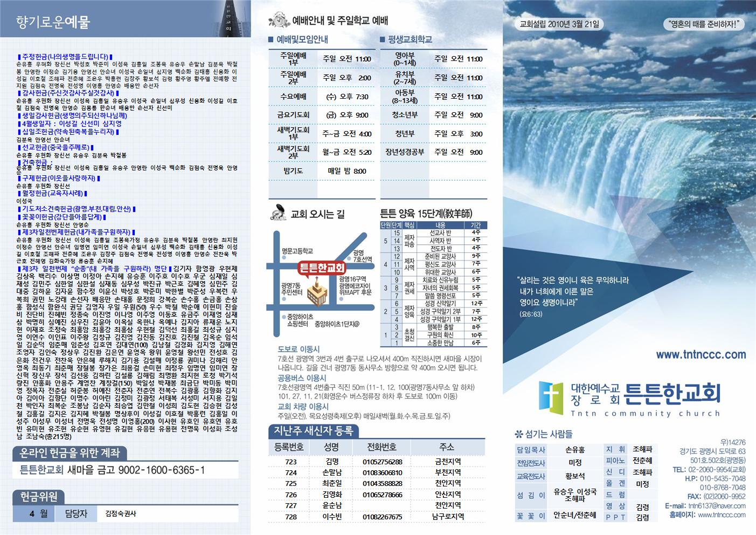Click the 교회설립 2010년 3월 21일 label

[x=559, y=24]
